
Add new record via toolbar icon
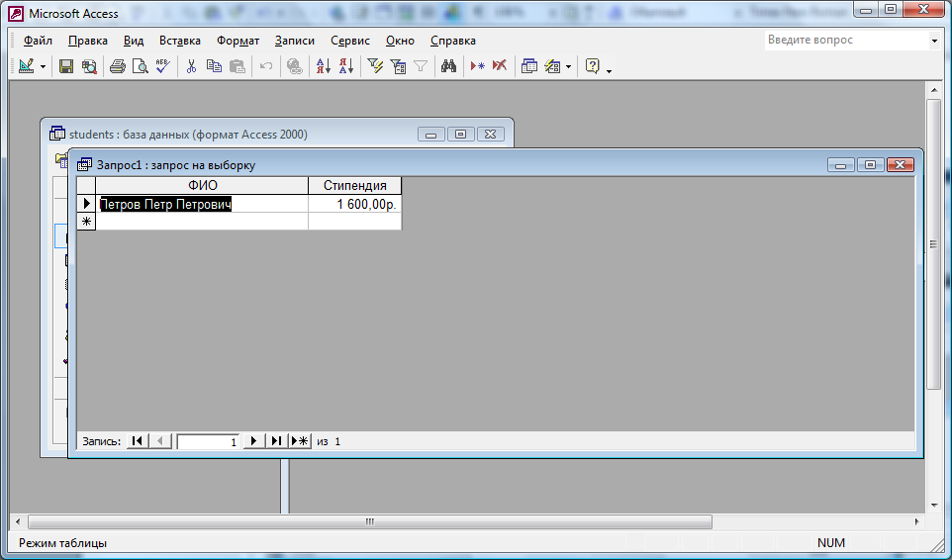click(477, 65)
